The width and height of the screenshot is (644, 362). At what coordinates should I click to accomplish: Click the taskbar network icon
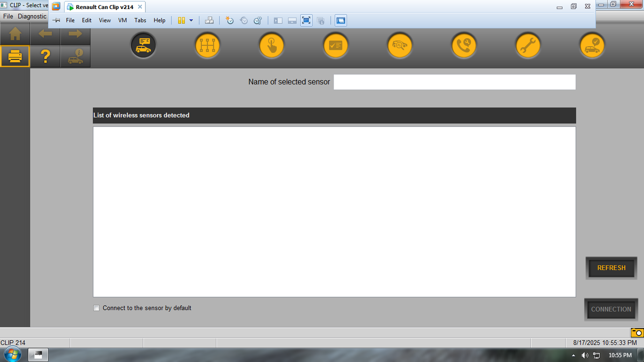tap(596, 355)
